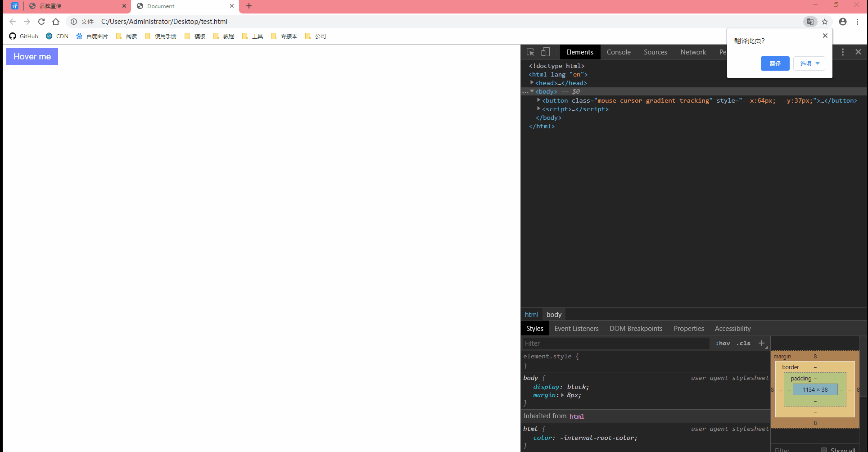Select the Event Listeners tab
Viewport: 868px width, 452px height.
coord(577,329)
